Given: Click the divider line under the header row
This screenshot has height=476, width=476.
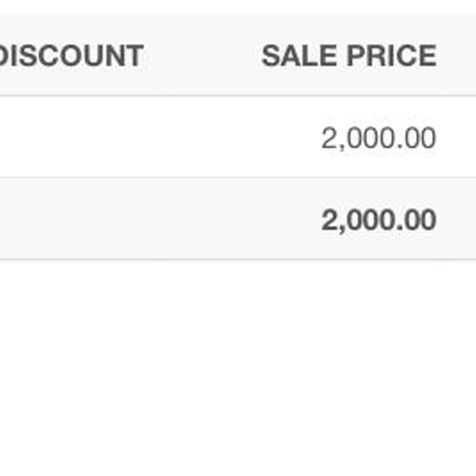Looking at the screenshot, I should [238, 95].
